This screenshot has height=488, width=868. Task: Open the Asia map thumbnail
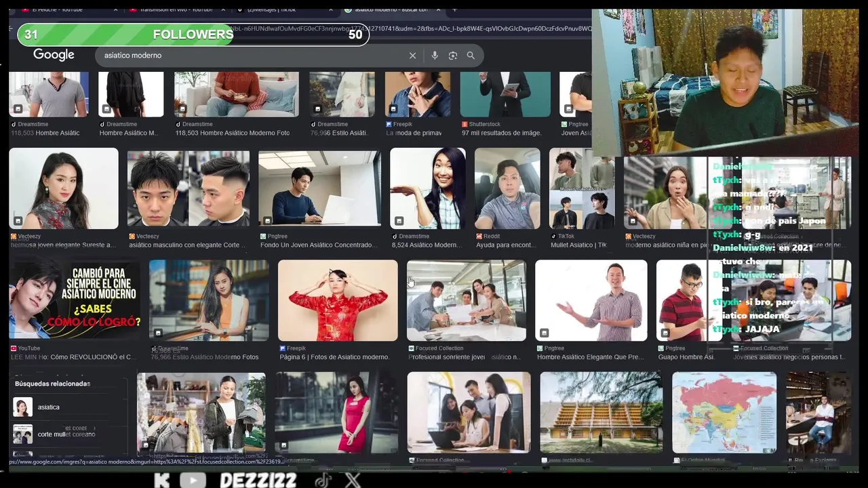[724, 412]
